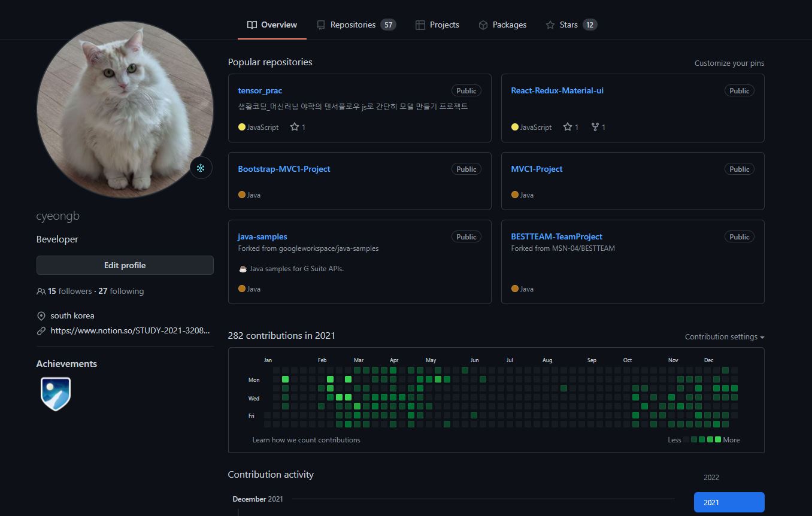
Task: Click the south korea location text
Action: (72, 316)
